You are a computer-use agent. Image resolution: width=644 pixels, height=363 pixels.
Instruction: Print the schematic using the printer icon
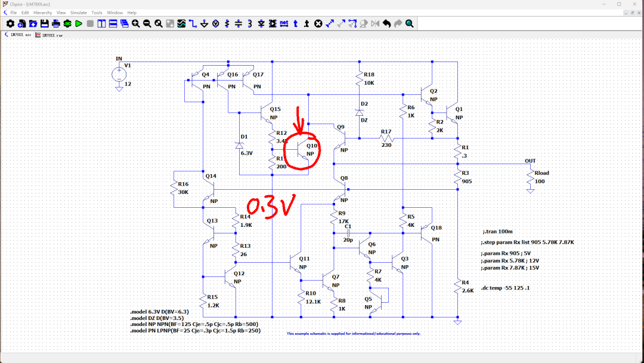pos(55,24)
